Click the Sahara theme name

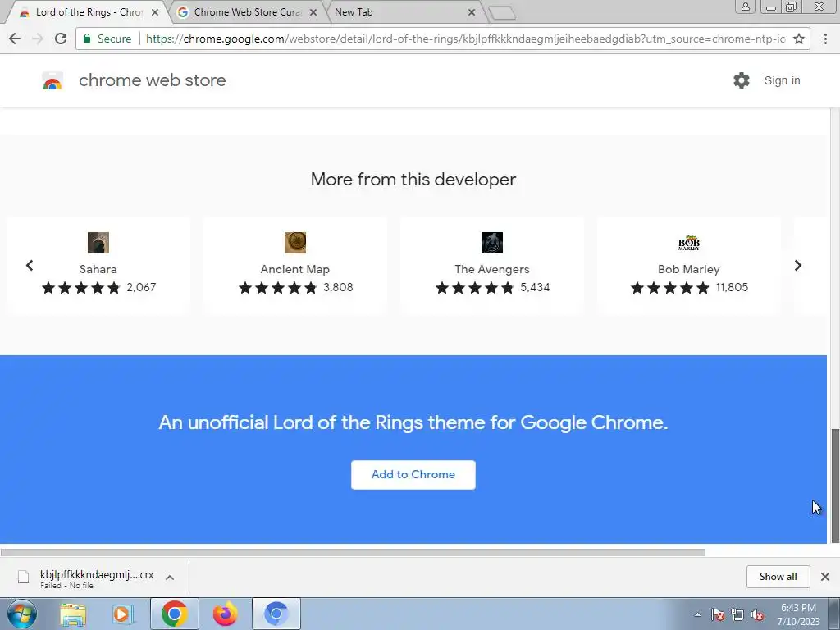tap(98, 269)
